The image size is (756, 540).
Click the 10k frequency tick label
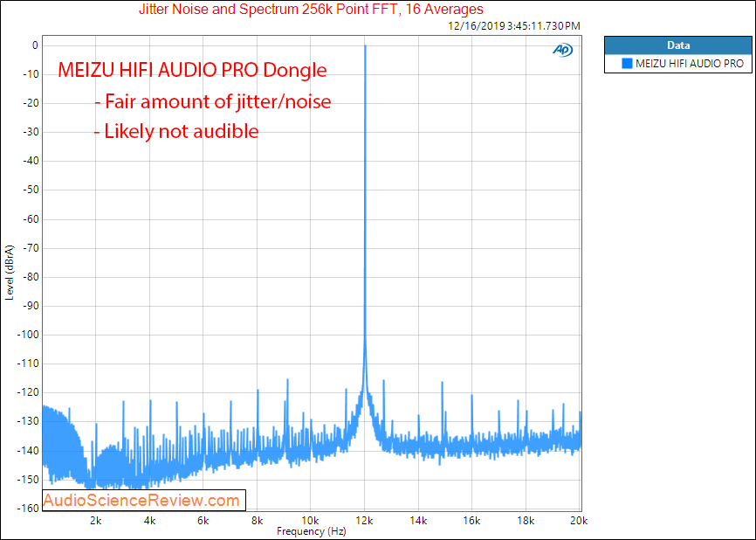point(311,521)
